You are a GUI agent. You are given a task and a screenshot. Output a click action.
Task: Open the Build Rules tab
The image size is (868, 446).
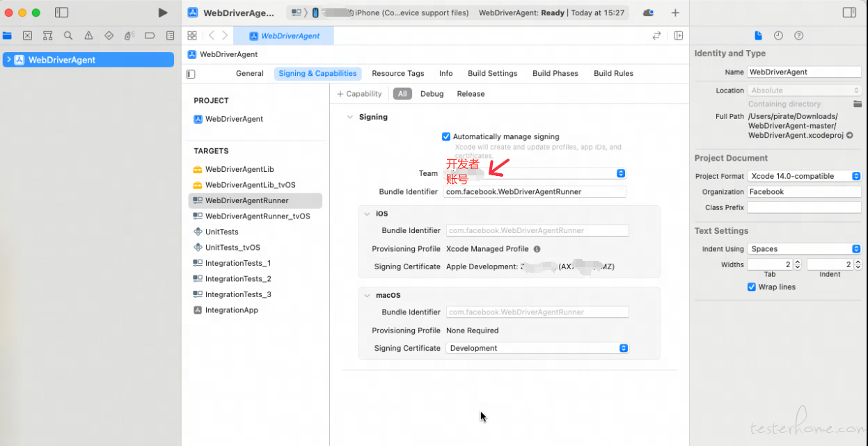point(613,74)
